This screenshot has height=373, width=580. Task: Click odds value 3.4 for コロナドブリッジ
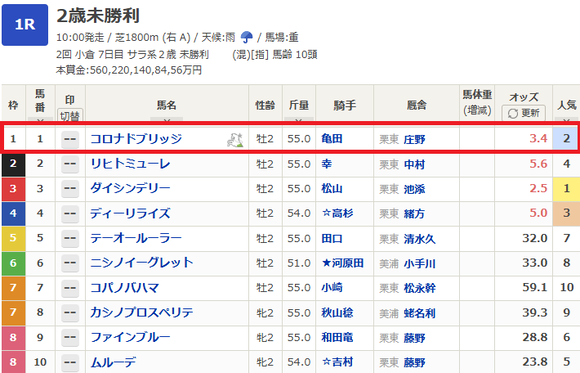coord(538,138)
